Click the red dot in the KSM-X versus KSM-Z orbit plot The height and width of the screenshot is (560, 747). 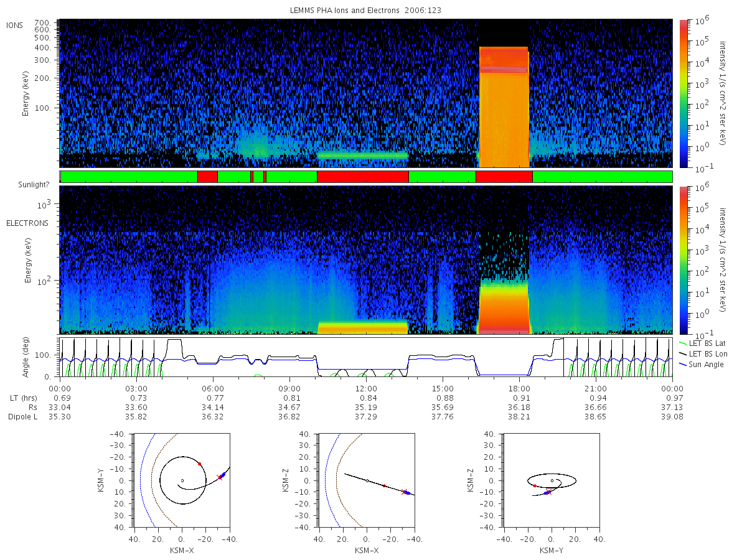click(384, 486)
